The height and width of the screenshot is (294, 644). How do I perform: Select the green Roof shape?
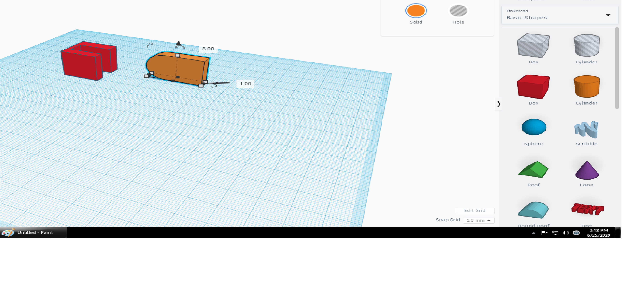(533, 169)
